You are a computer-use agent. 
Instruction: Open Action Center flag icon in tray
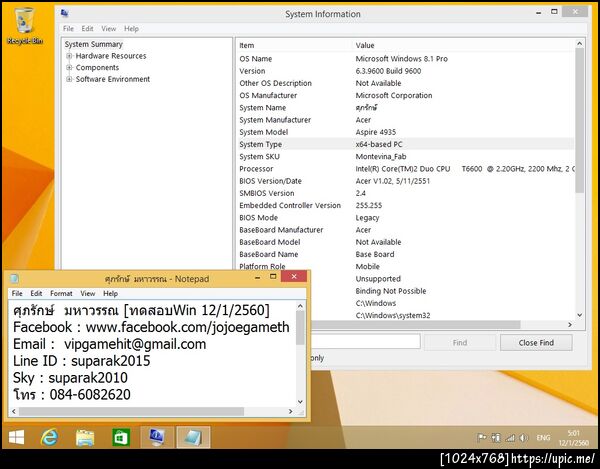point(481,438)
